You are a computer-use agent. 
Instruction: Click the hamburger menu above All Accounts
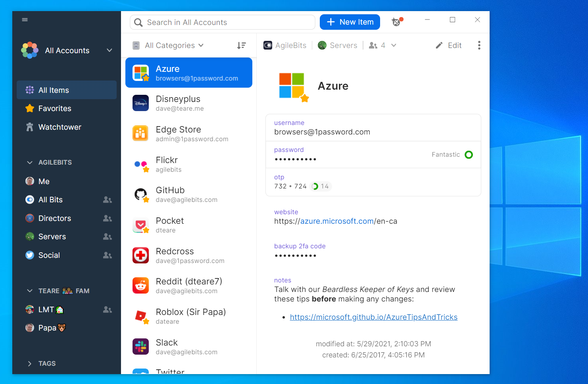click(x=25, y=19)
